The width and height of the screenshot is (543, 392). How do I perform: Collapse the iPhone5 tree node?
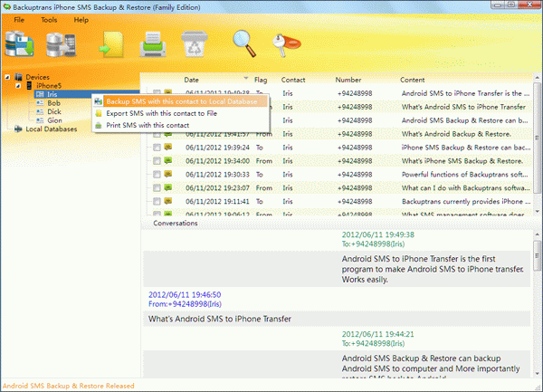click(x=17, y=86)
